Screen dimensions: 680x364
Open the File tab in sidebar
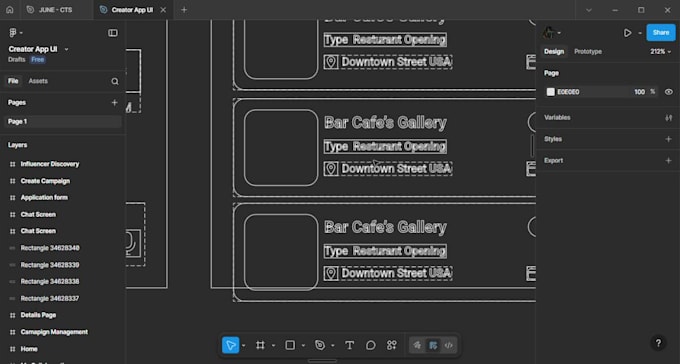click(x=13, y=81)
